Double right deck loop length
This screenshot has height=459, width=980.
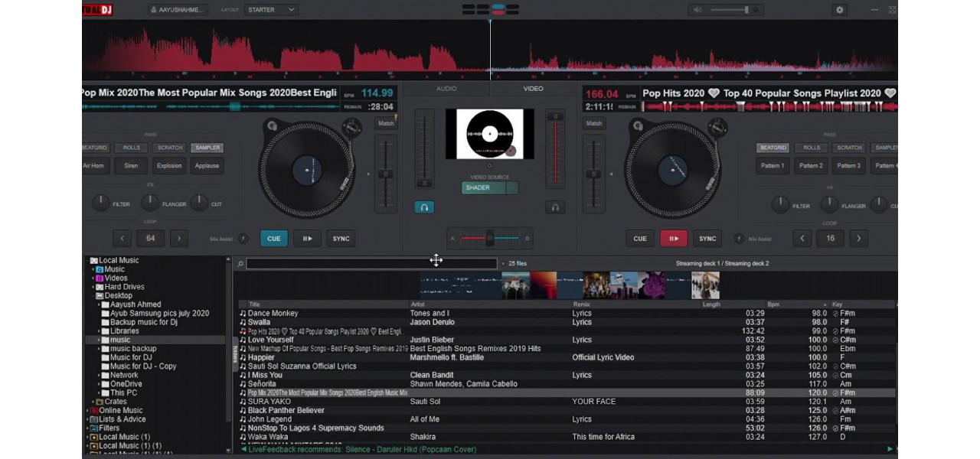coord(858,239)
